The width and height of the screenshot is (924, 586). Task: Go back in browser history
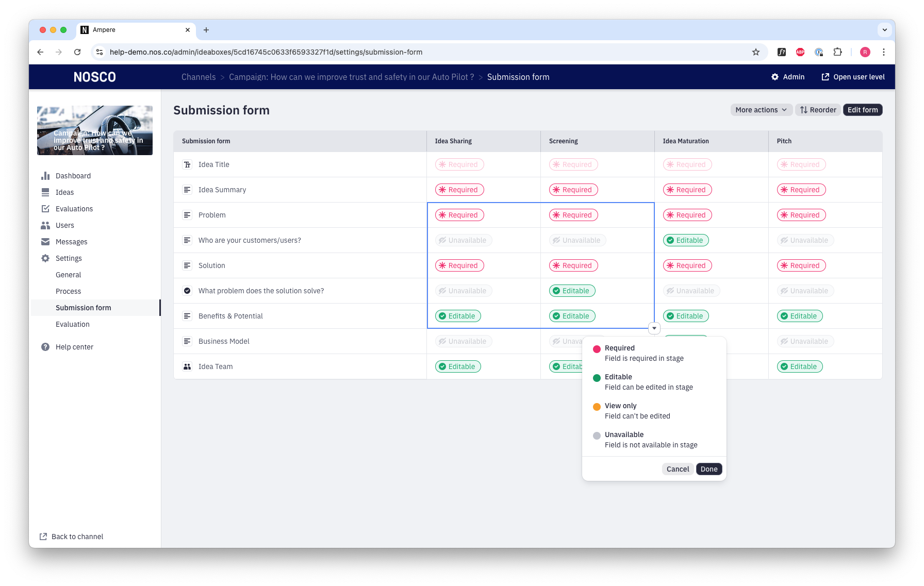(40, 52)
